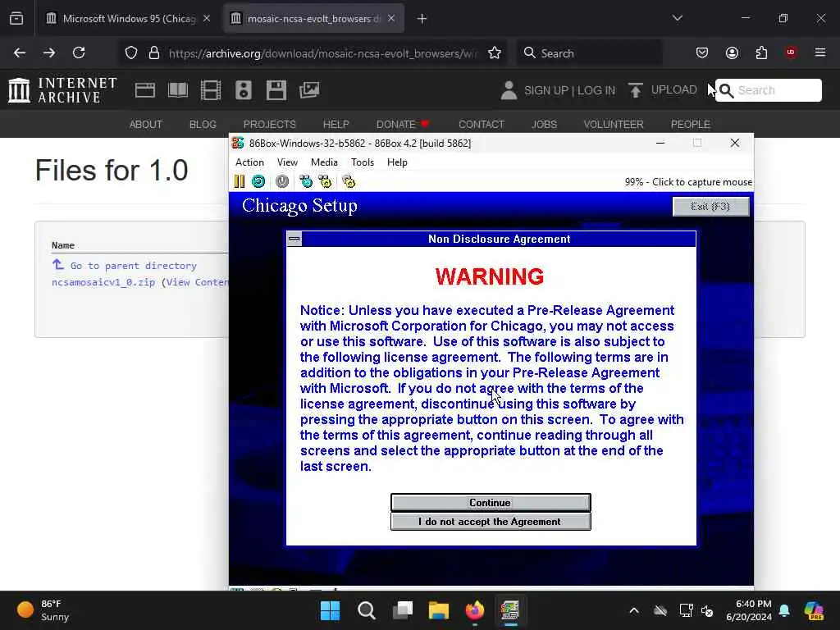Open a new browser tab
This screenshot has height=630, width=840.
422,19
